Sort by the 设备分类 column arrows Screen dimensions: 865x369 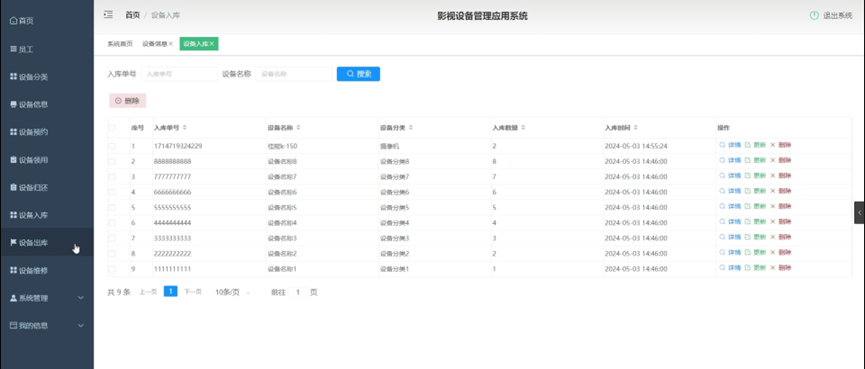pyautogui.click(x=411, y=127)
